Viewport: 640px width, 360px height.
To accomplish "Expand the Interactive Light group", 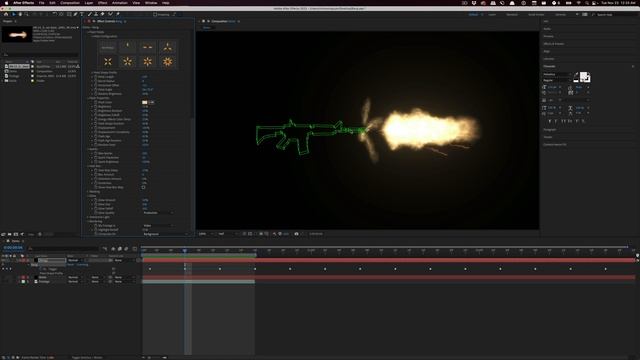I will [88, 217].
